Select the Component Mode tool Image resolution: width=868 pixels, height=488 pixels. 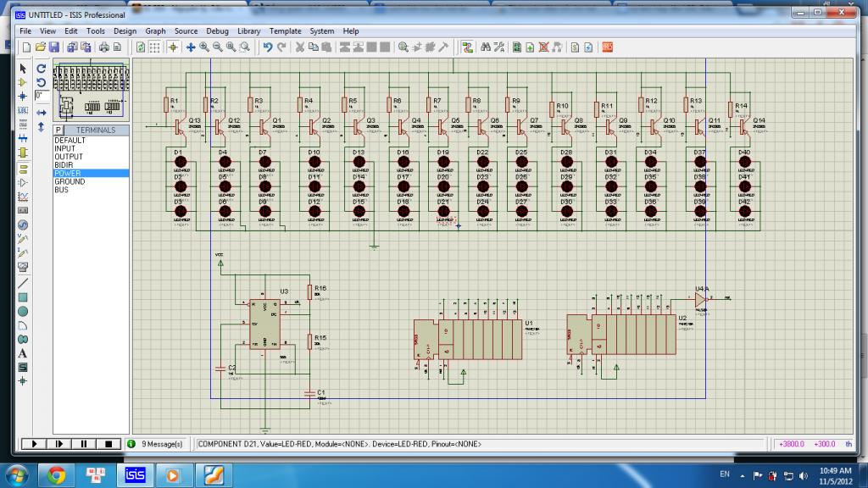click(x=23, y=82)
